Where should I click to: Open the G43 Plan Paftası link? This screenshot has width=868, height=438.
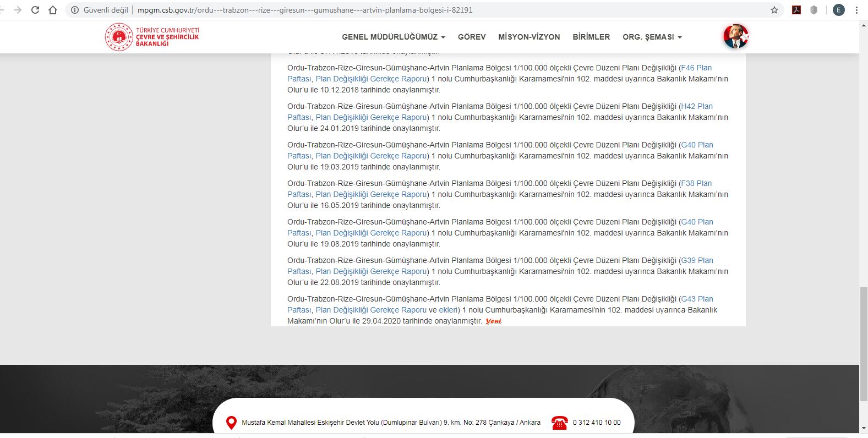tap(697, 299)
